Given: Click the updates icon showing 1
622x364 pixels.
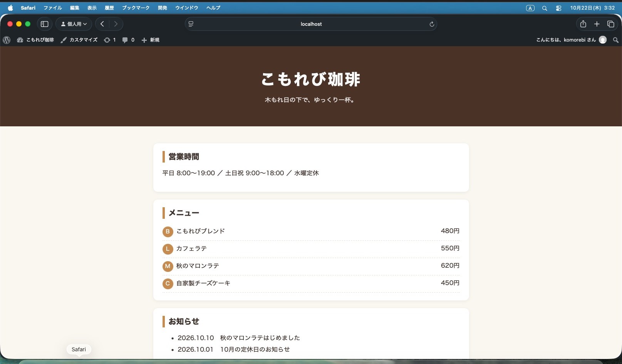Looking at the screenshot, I should point(110,40).
